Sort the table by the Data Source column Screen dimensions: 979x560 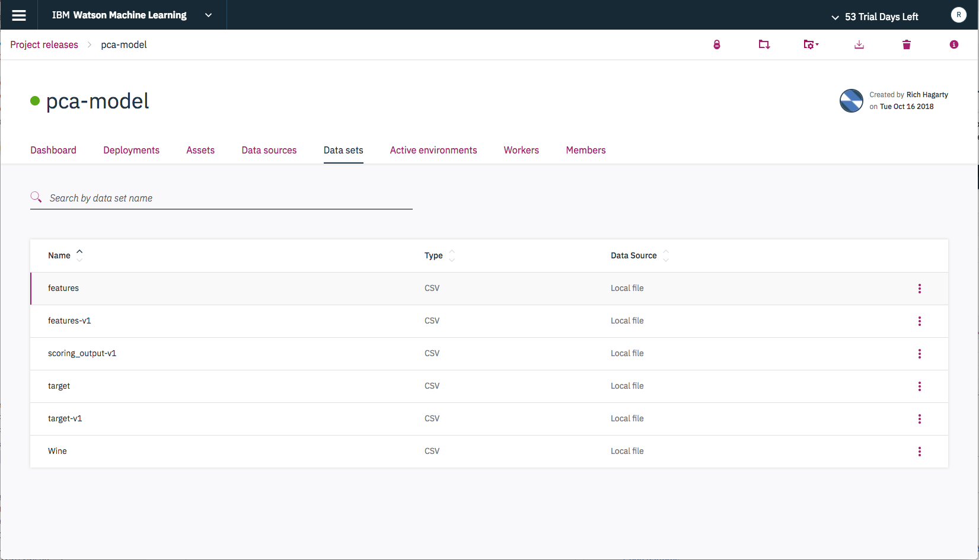click(x=666, y=255)
